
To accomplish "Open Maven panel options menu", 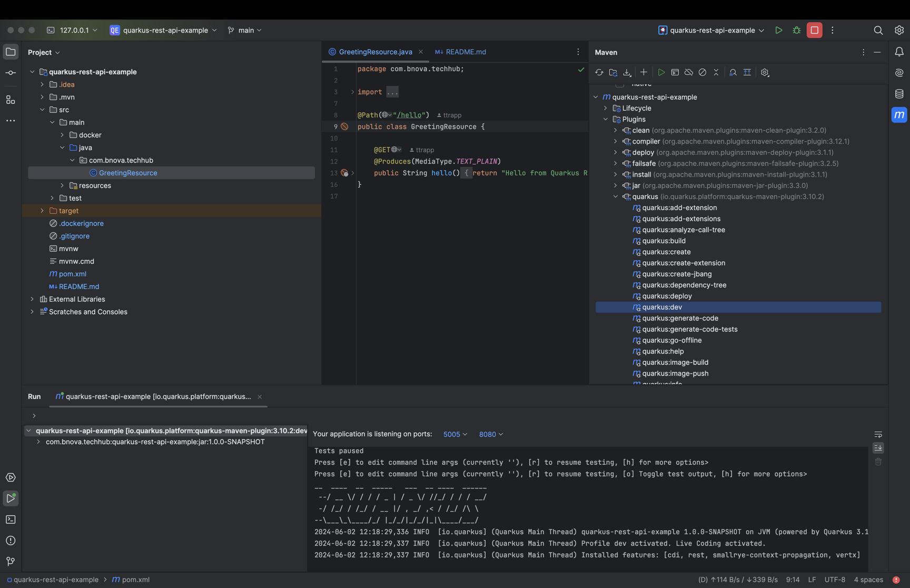I will [x=863, y=52].
